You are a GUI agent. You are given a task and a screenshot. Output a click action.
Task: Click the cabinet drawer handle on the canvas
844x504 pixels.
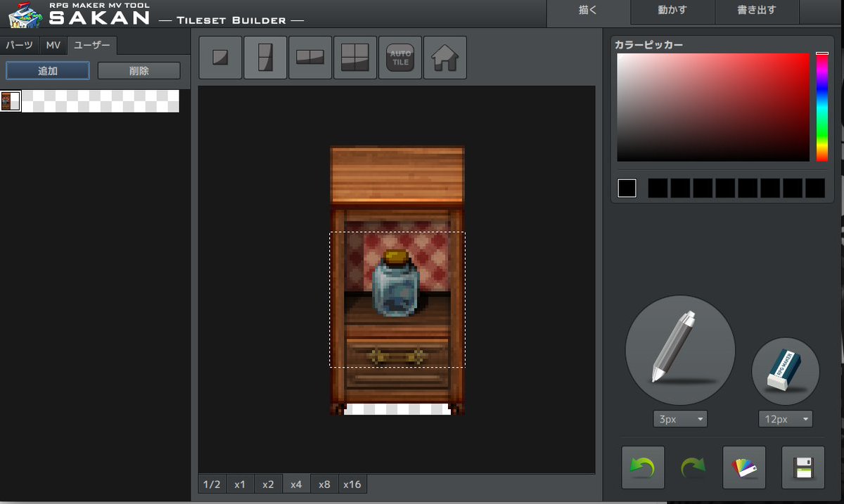pos(397,356)
